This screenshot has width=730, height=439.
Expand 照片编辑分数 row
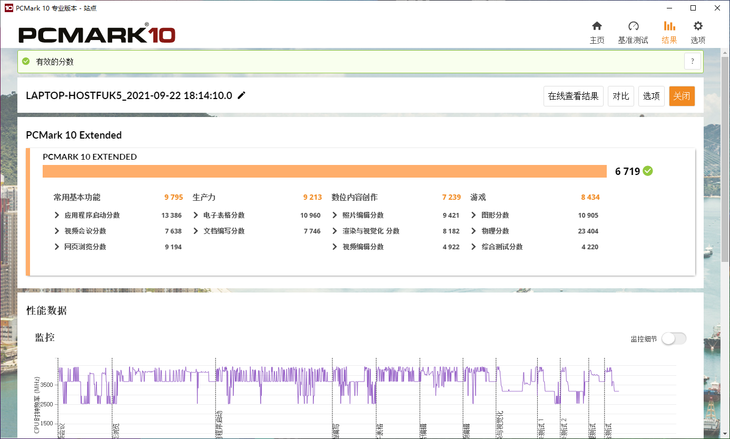pos(334,215)
